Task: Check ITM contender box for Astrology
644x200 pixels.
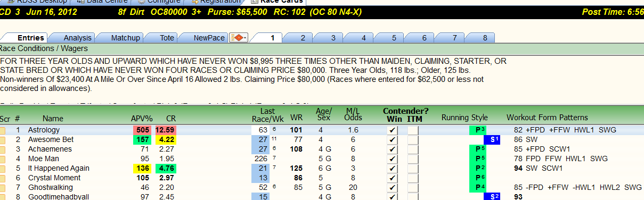Action: (413, 130)
